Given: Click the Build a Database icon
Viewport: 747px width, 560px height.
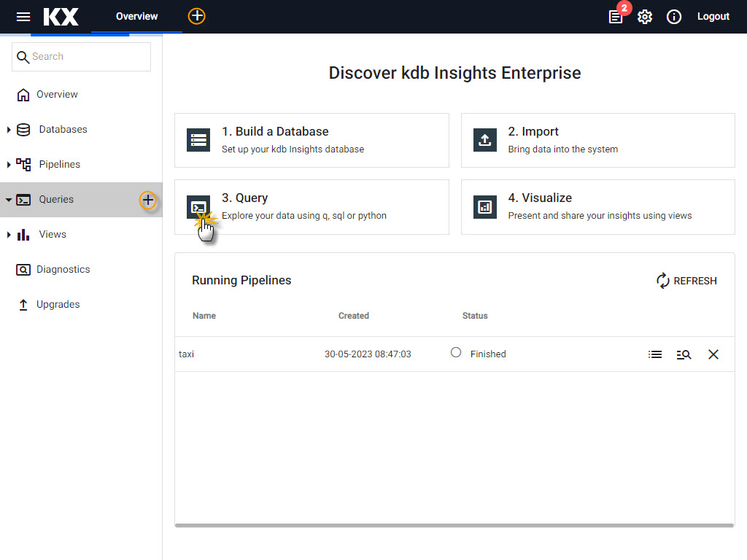Looking at the screenshot, I should (x=198, y=140).
